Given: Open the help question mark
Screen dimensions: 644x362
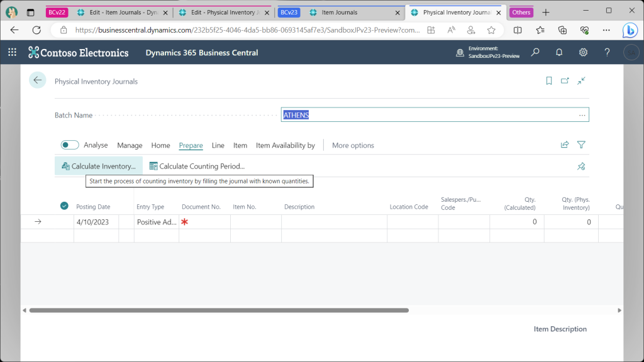Looking at the screenshot, I should (x=607, y=52).
